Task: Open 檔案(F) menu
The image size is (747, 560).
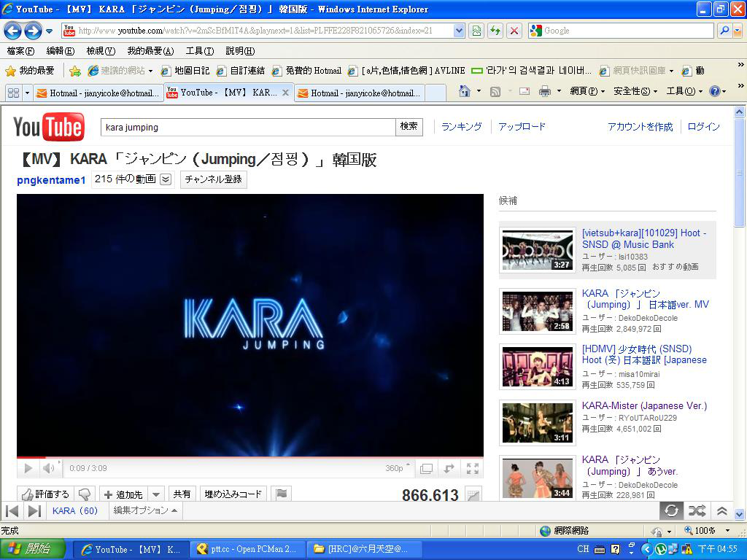Action: pos(20,51)
